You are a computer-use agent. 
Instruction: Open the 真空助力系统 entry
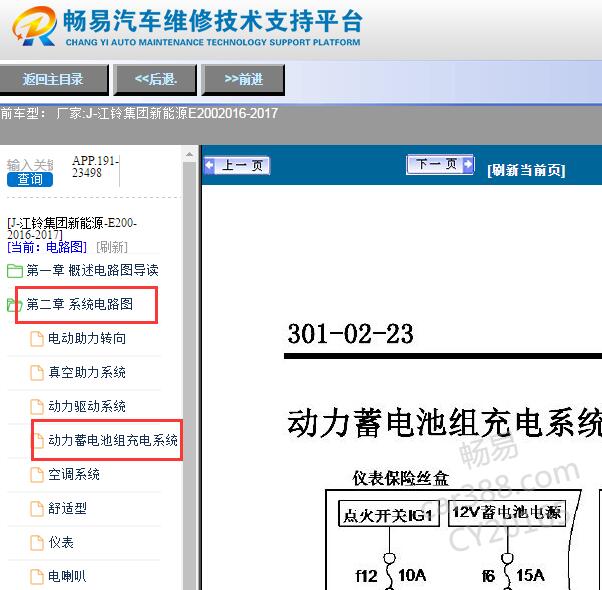click(x=87, y=372)
